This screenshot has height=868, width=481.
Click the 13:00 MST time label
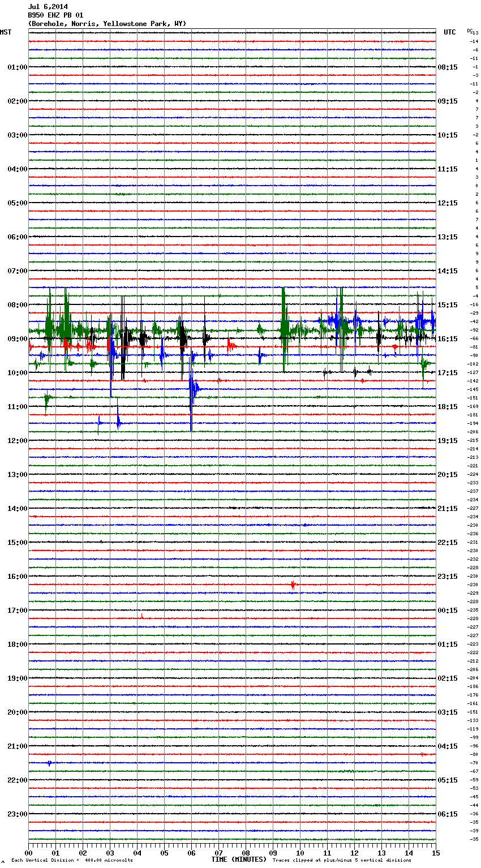(17, 475)
